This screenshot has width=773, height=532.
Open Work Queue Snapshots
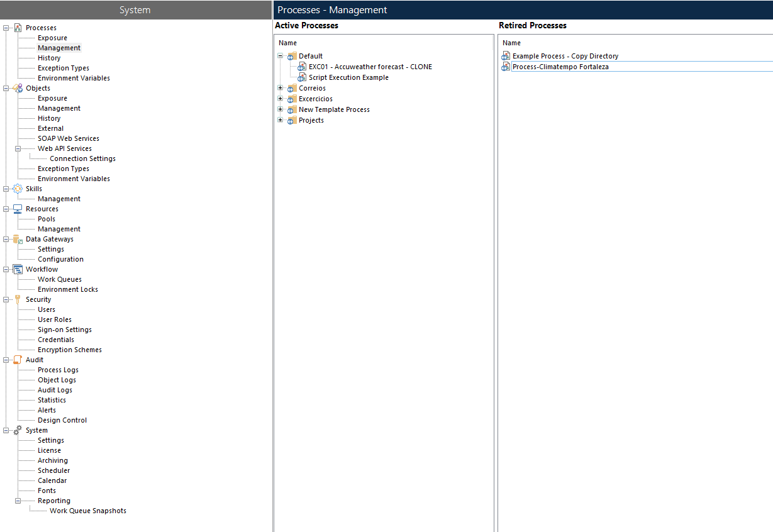coord(88,511)
